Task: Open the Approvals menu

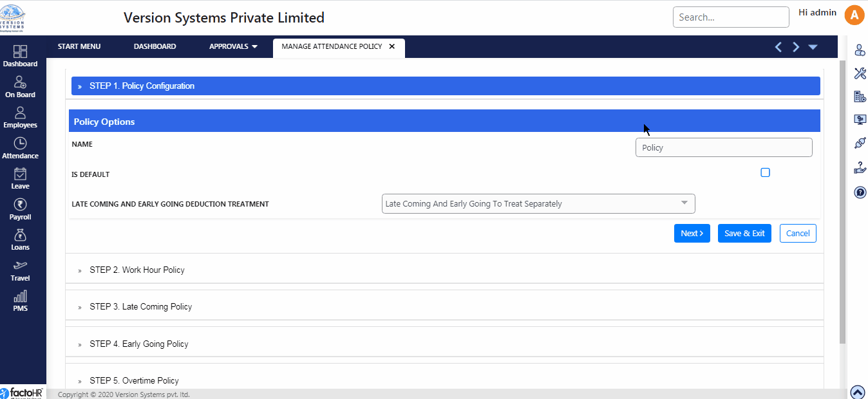Action: (233, 46)
